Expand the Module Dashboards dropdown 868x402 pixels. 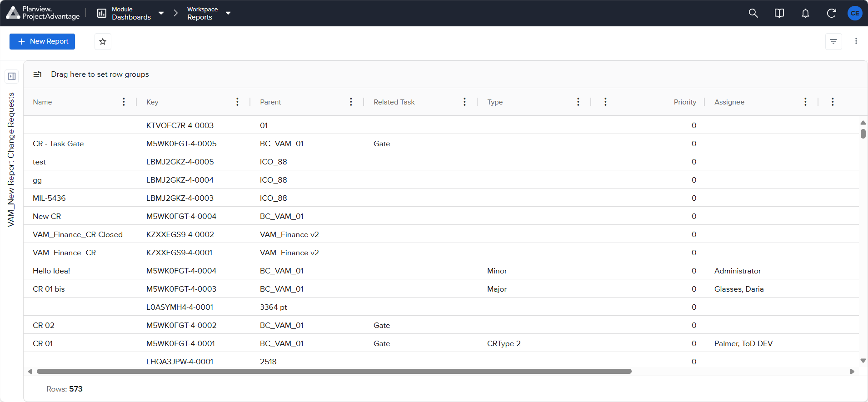tap(161, 13)
